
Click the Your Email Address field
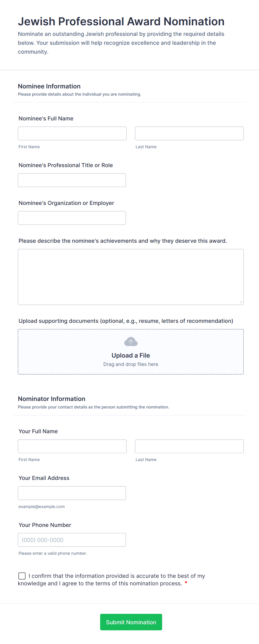pyautogui.click(x=72, y=493)
